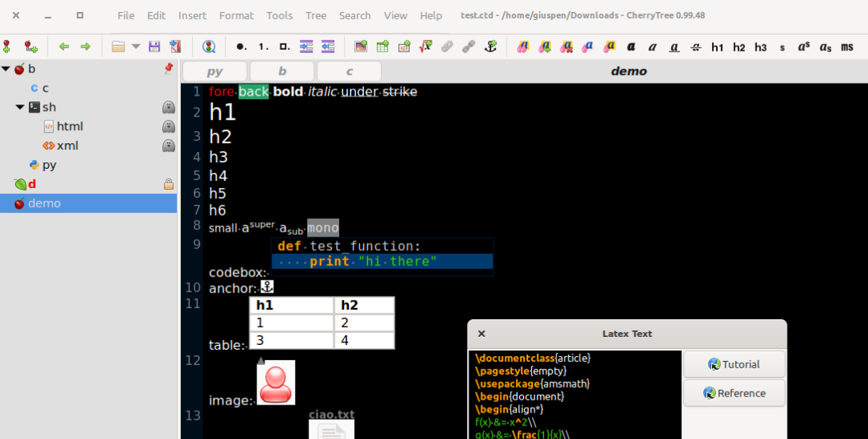Click the Add Node toolbar icon
This screenshot has height=439, width=868.
click(x=7, y=47)
